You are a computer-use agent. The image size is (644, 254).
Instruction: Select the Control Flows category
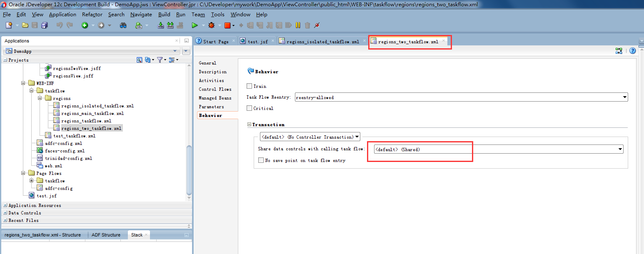pyautogui.click(x=215, y=89)
